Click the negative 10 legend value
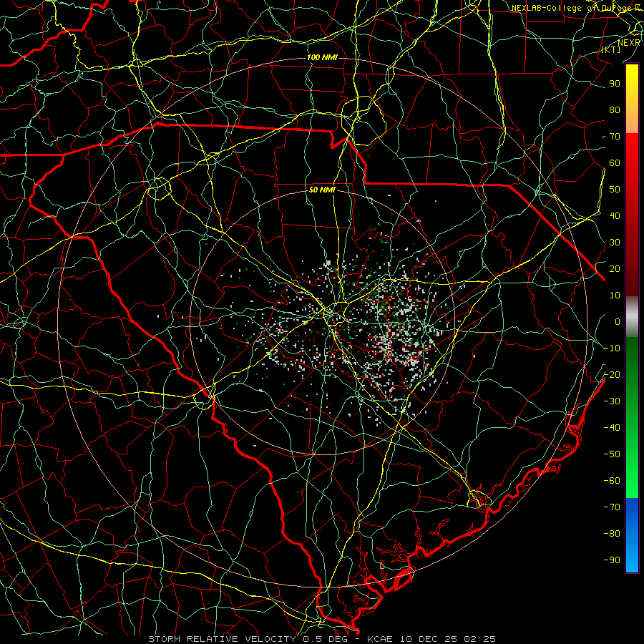 pyautogui.click(x=612, y=348)
